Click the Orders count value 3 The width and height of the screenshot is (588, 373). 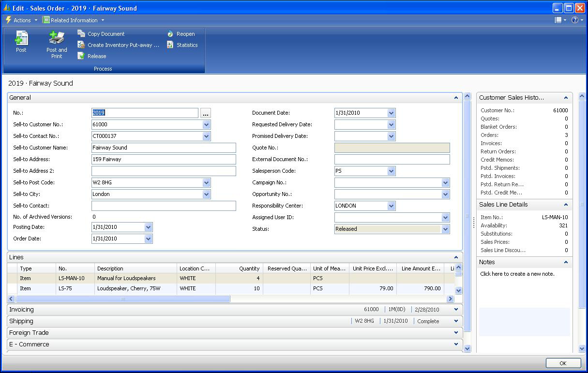566,135
